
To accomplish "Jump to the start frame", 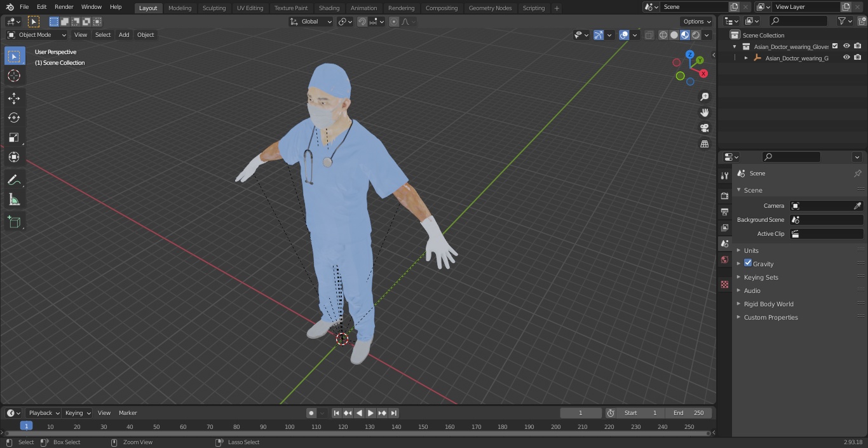I will click(337, 413).
